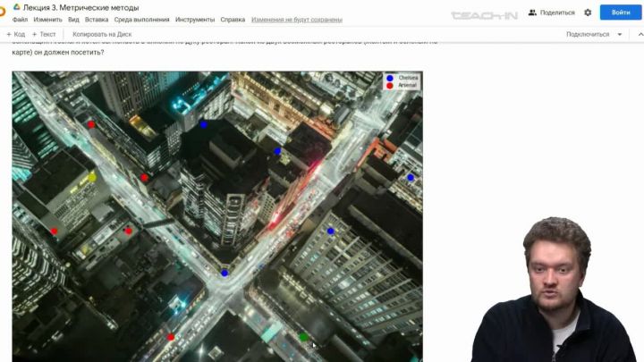
Task: Open the Вставка menu
Action: (x=97, y=19)
